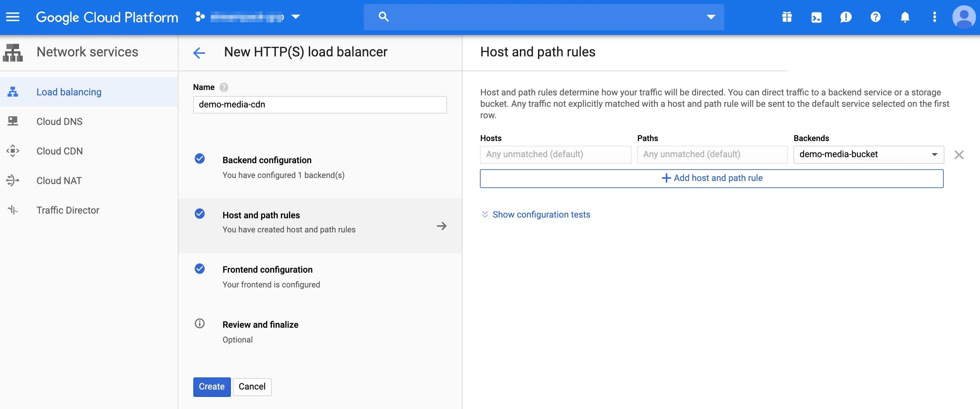Open the Frontend configuration step
The image size is (980, 409).
320,277
